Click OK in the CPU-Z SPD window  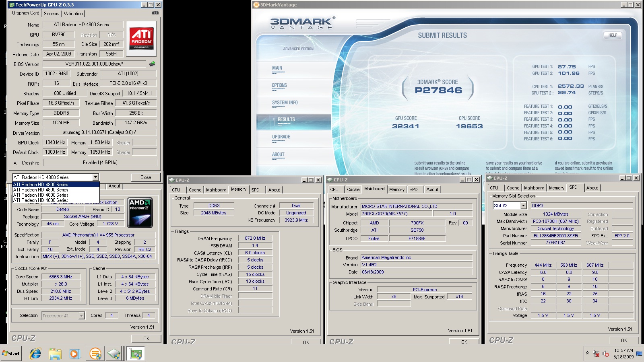tap(624, 340)
